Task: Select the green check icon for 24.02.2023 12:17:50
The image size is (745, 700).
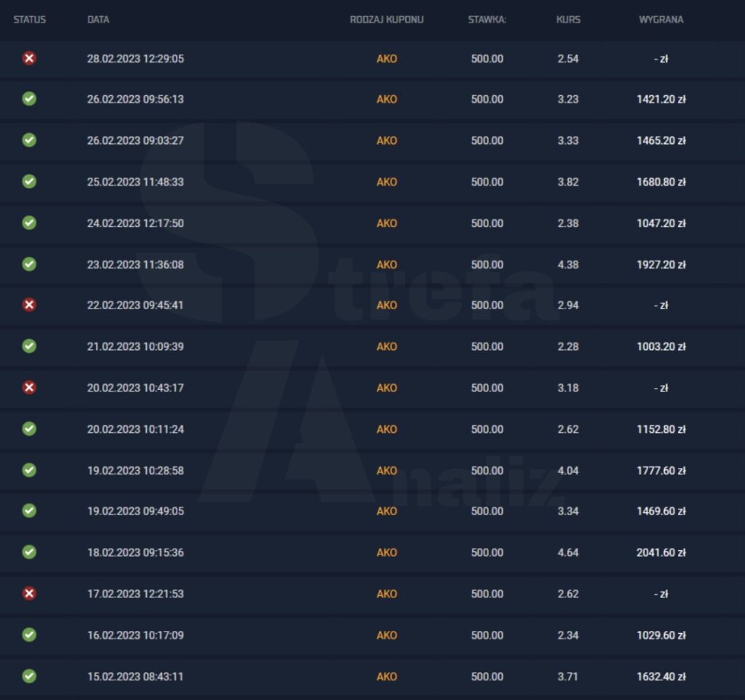Action: 29,223
